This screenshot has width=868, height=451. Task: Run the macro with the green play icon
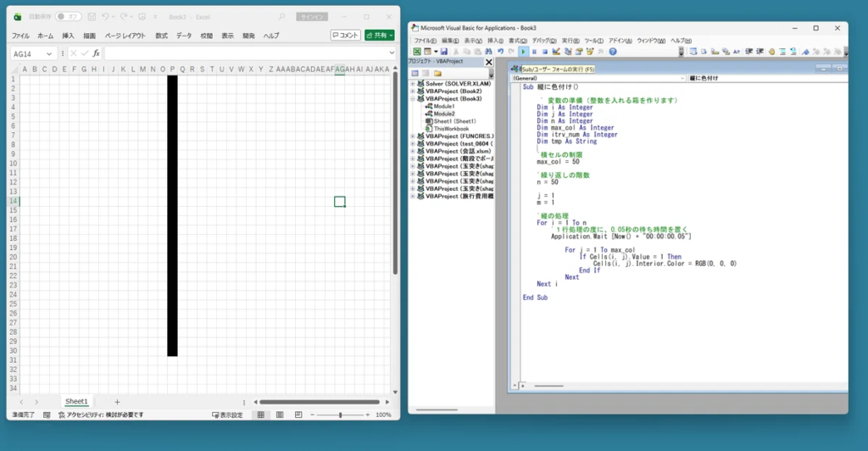(x=522, y=52)
